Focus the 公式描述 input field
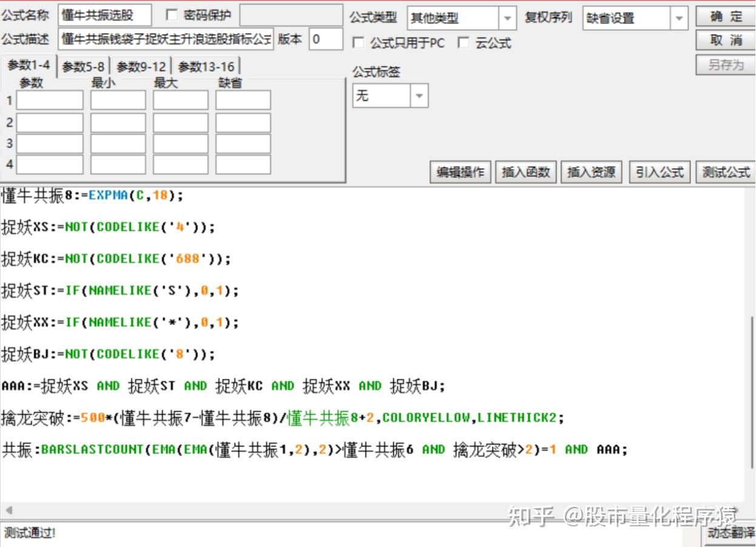The width and height of the screenshot is (756, 547). click(x=166, y=39)
